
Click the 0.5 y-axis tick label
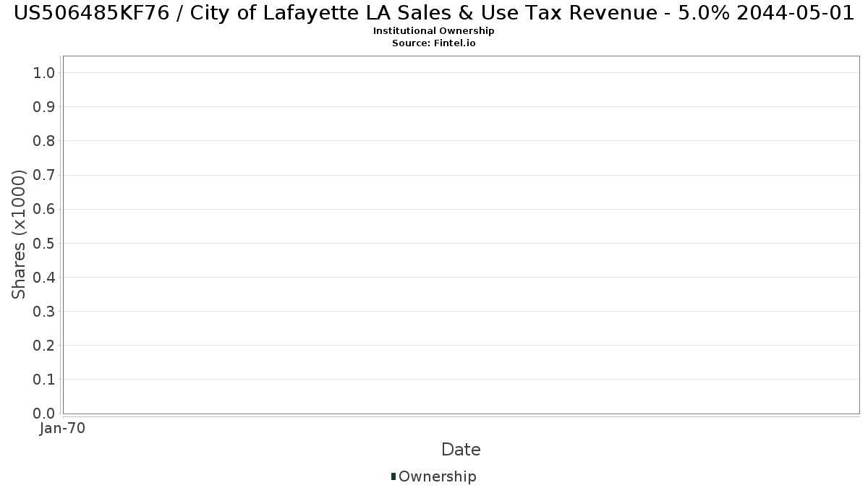44,243
